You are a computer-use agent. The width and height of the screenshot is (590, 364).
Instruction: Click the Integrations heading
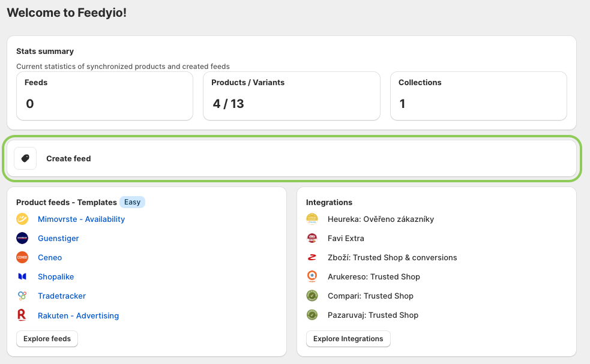(x=329, y=202)
